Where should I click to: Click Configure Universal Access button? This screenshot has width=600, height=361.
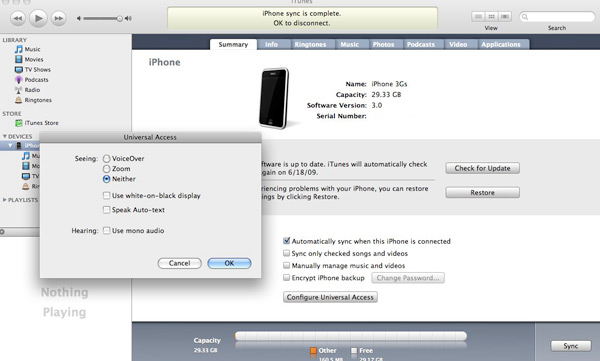(x=330, y=297)
